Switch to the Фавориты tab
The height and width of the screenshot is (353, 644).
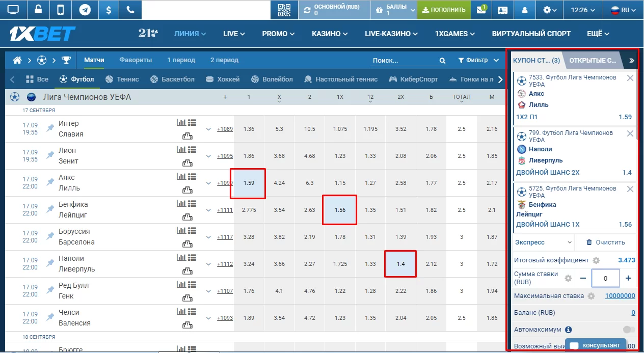[136, 60]
